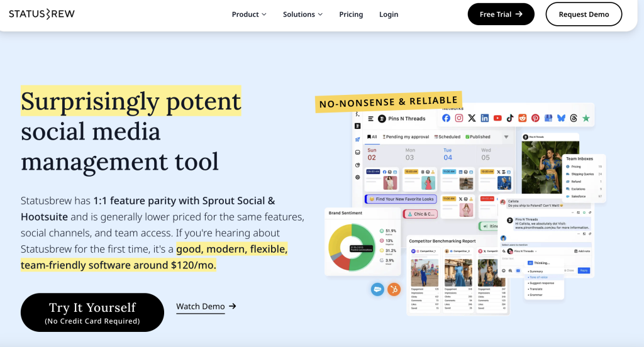The image size is (644, 347).
Task: Click the Facebook network icon
Action: [446, 118]
